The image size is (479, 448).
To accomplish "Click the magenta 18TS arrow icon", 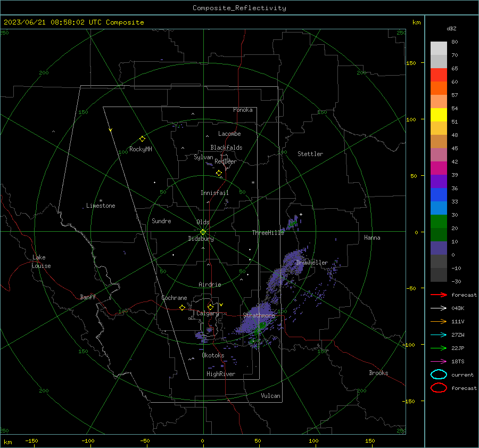I will click(x=439, y=362).
